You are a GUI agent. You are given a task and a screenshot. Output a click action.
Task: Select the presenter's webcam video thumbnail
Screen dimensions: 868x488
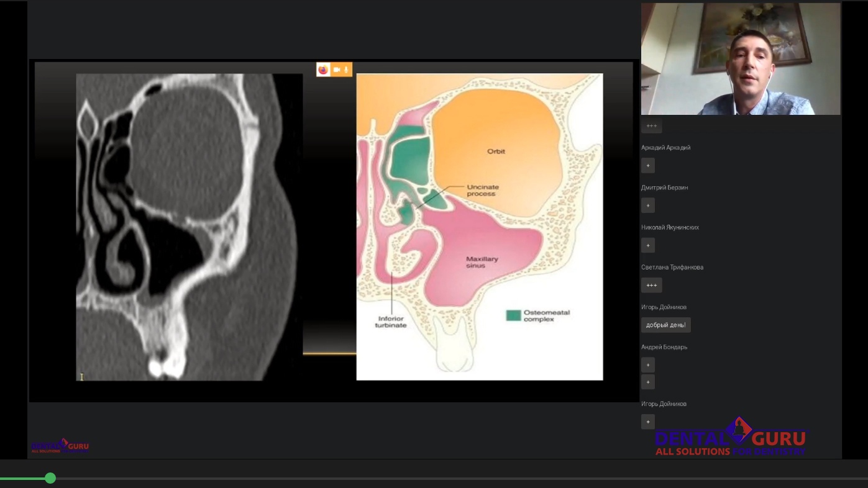click(x=741, y=59)
